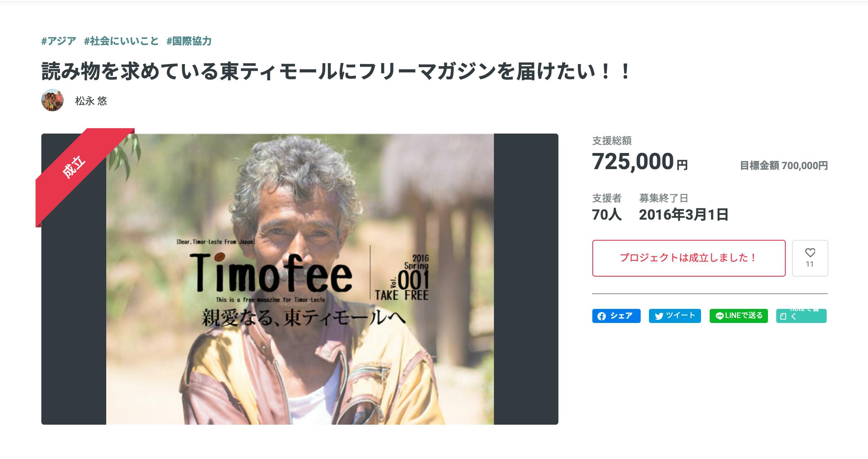Open the #国際協力 tag

click(x=189, y=41)
